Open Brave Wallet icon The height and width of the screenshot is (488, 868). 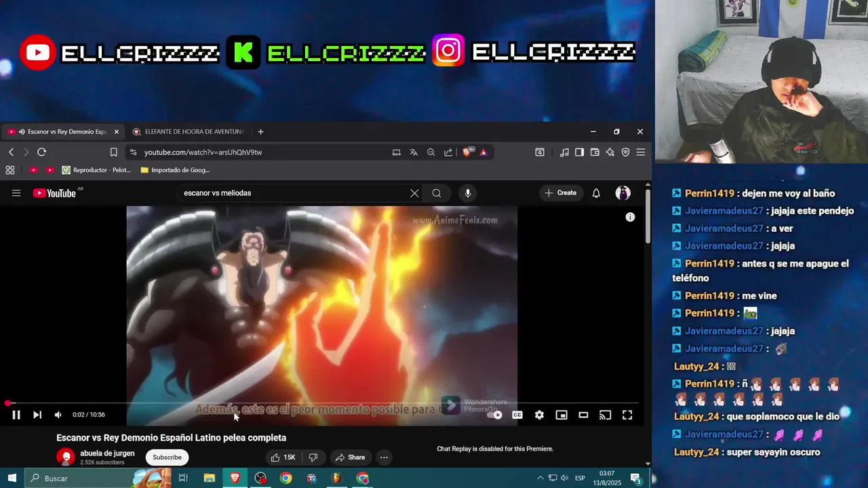(595, 152)
